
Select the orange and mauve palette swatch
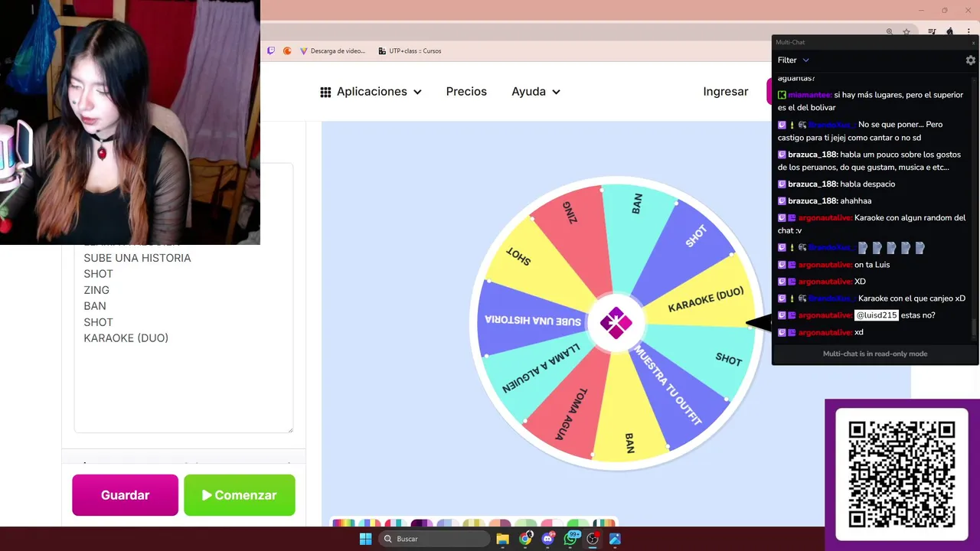tap(500, 523)
